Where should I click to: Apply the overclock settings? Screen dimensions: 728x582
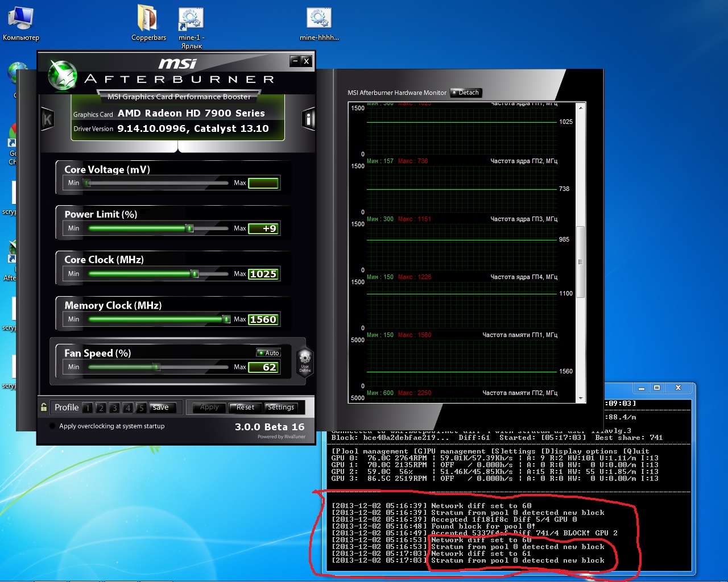pos(209,407)
